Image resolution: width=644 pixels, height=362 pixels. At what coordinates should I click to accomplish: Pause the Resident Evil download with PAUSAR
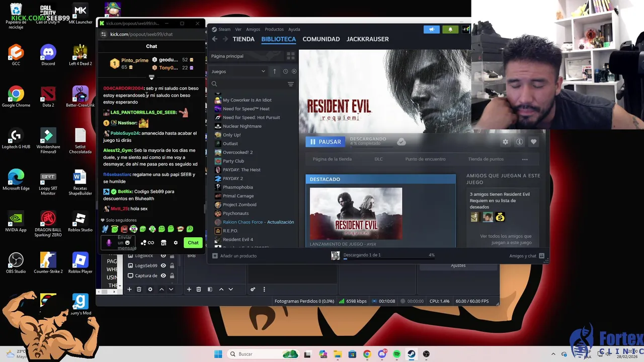(x=326, y=142)
